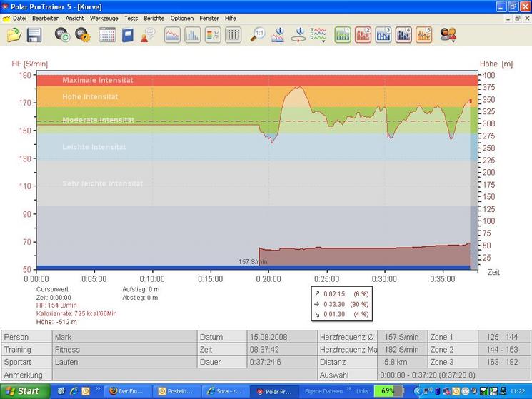Open report chart number 5 icon
The image size is (532, 399).
point(424,34)
